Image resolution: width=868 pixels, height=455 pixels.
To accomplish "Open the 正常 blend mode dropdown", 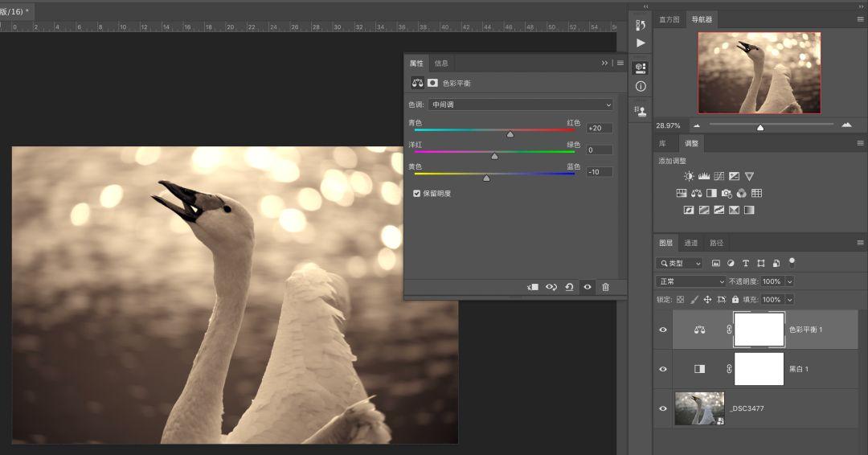I will click(x=690, y=281).
